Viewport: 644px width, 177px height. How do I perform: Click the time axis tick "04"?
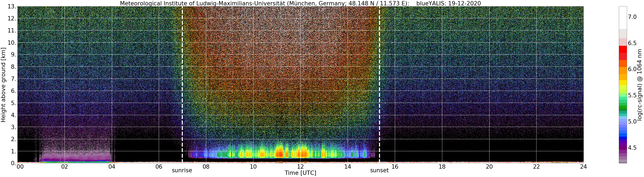coord(112,167)
